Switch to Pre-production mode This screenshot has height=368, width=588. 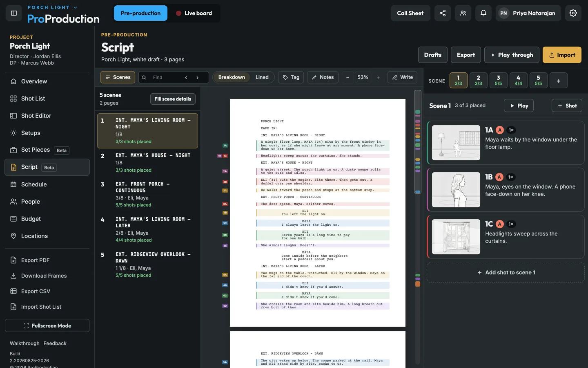(x=140, y=13)
